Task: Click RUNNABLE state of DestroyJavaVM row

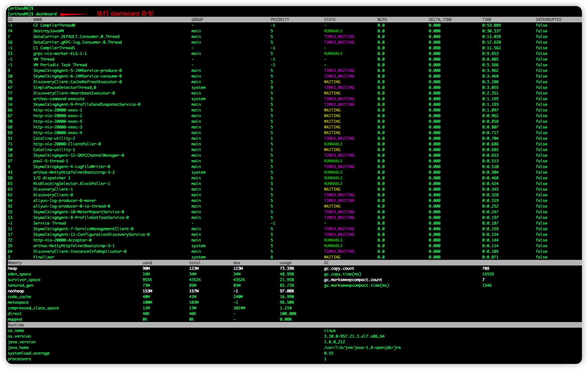Action: 333,31
